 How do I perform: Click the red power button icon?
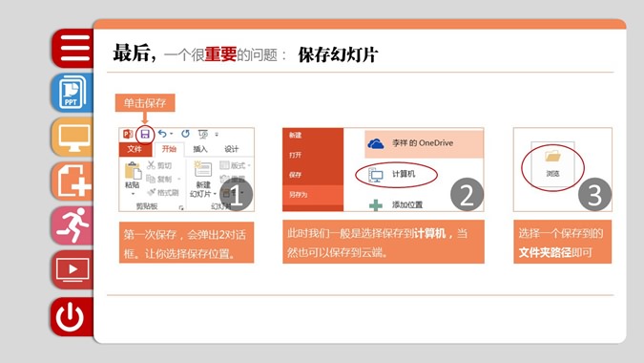(73, 317)
